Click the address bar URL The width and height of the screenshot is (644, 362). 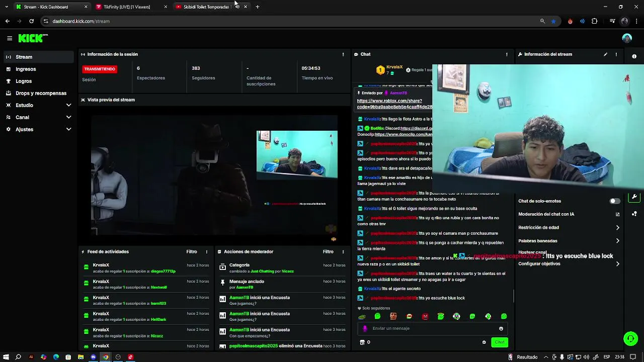(81, 21)
